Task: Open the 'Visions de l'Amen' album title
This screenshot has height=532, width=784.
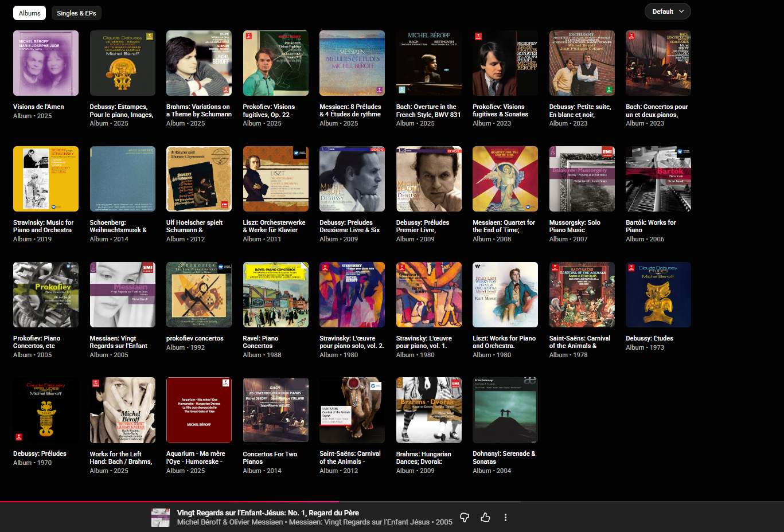Action: (38, 107)
